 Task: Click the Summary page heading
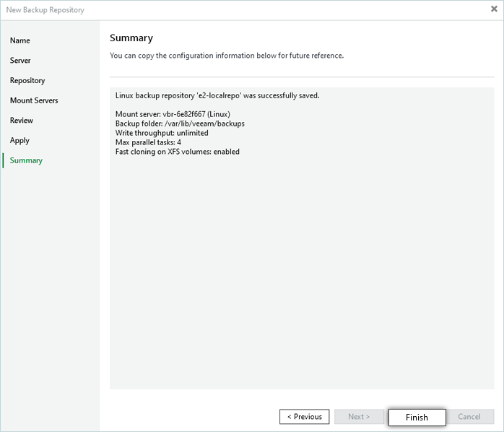tap(131, 38)
